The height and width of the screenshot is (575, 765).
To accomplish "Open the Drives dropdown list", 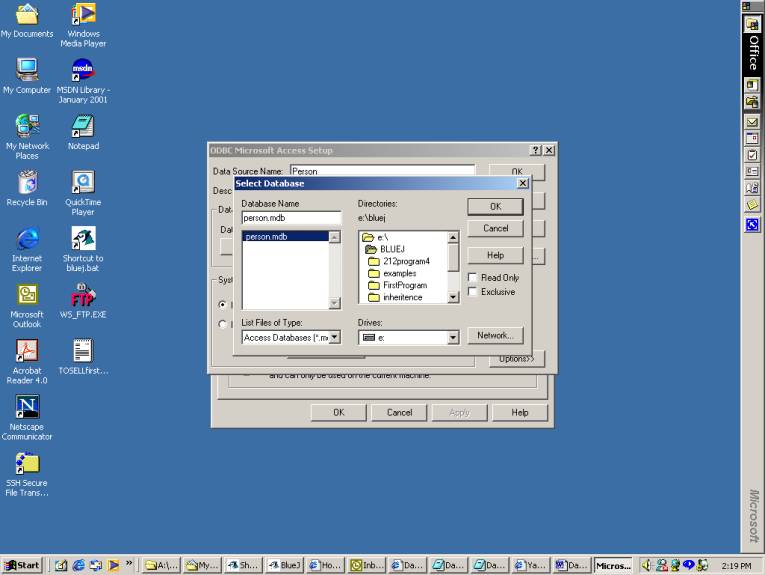I will click(453, 337).
